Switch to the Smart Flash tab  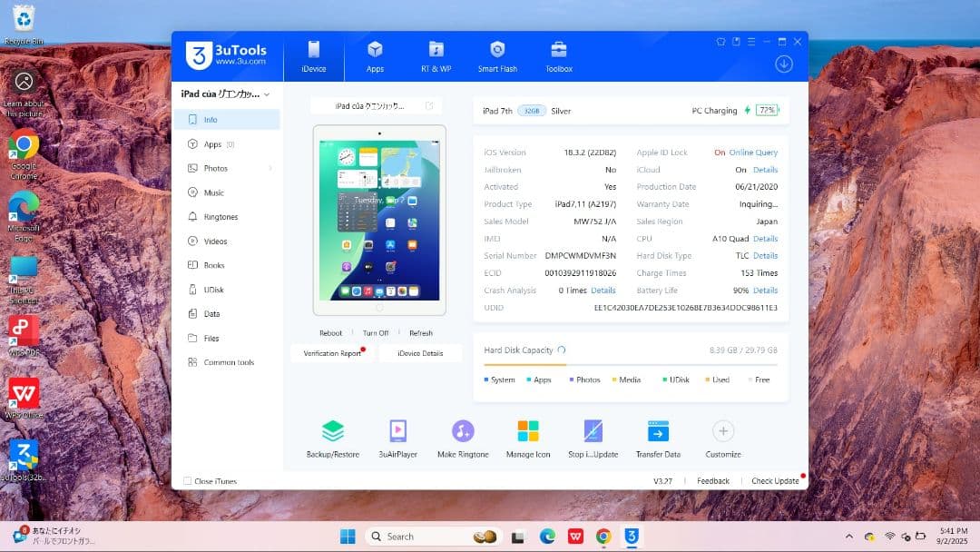click(497, 54)
